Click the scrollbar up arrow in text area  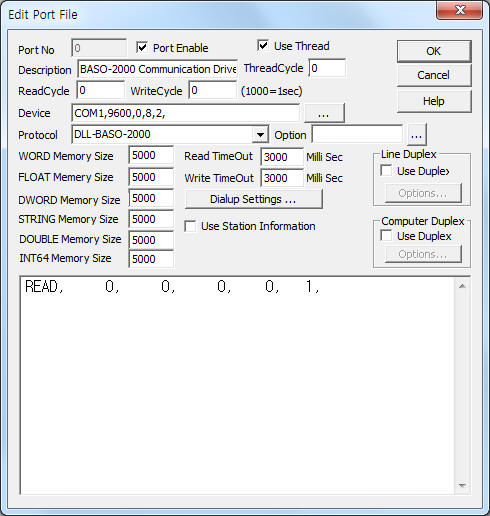click(462, 286)
